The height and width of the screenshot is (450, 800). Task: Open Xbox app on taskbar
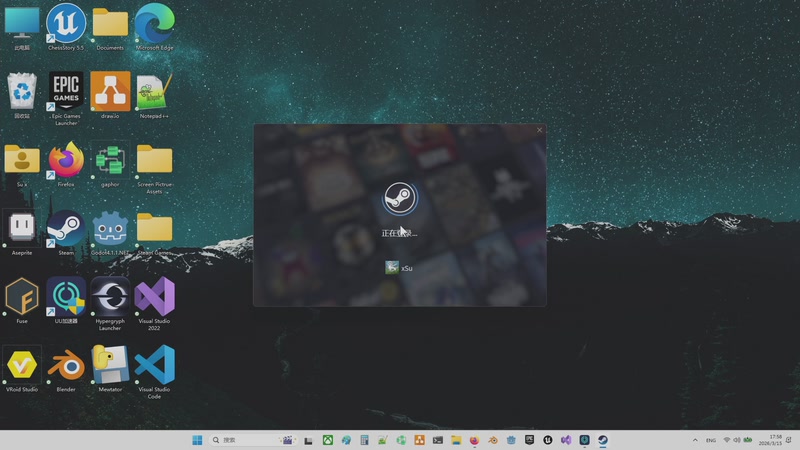point(328,440)
